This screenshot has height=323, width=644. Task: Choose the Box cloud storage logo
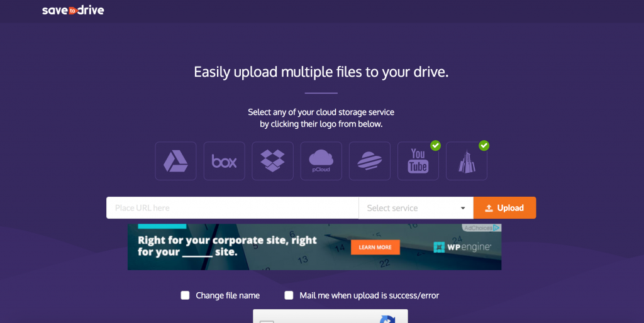pyautogui.click(x=225, y=161)
